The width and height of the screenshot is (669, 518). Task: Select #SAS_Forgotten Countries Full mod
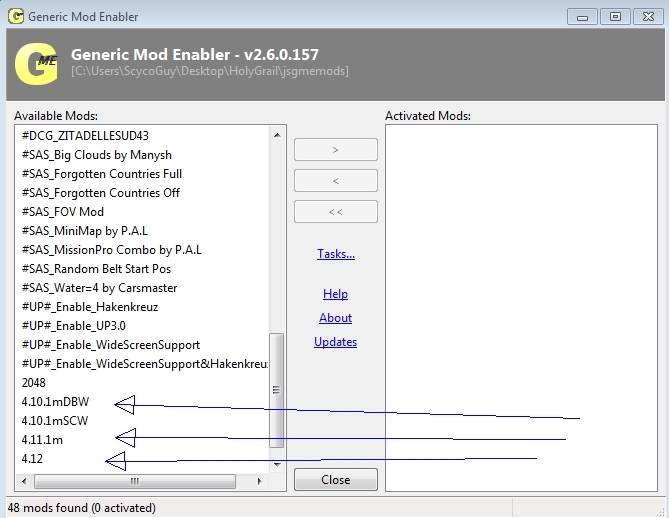point(102,174)
